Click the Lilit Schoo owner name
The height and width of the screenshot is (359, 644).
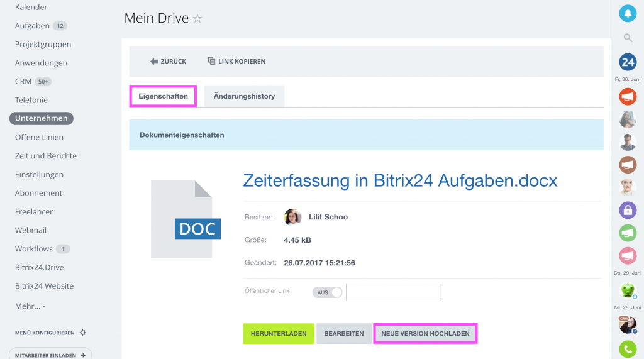(328, 217)
